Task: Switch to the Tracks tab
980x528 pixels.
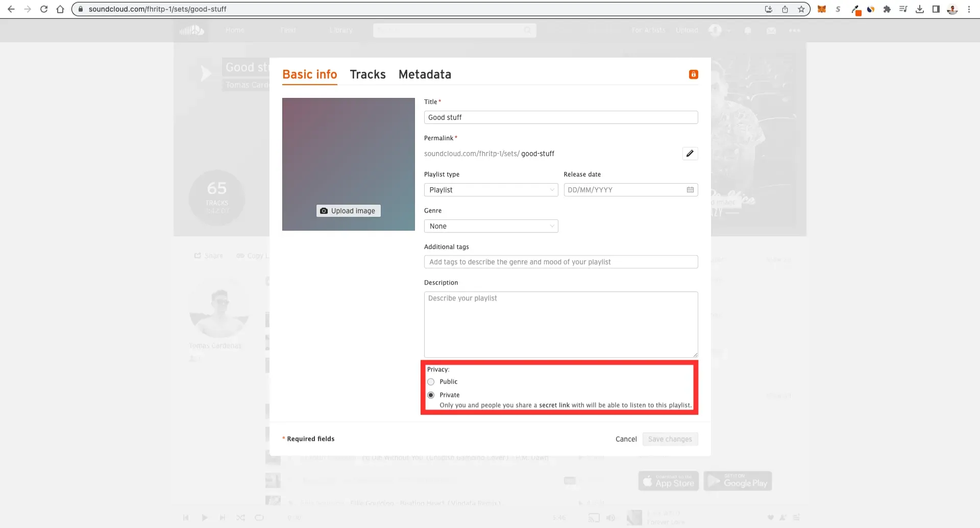Action: (x=367, y=74)
